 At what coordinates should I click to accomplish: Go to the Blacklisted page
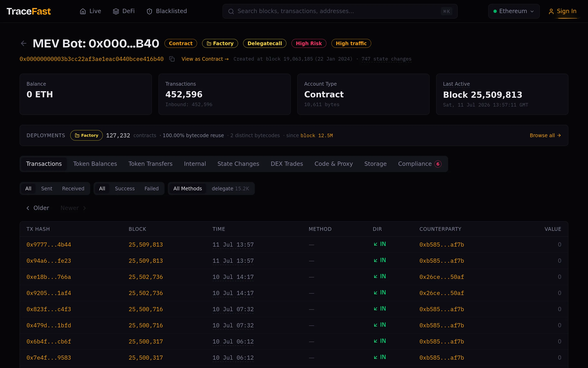pyautogui.click(x=167, y=11)
